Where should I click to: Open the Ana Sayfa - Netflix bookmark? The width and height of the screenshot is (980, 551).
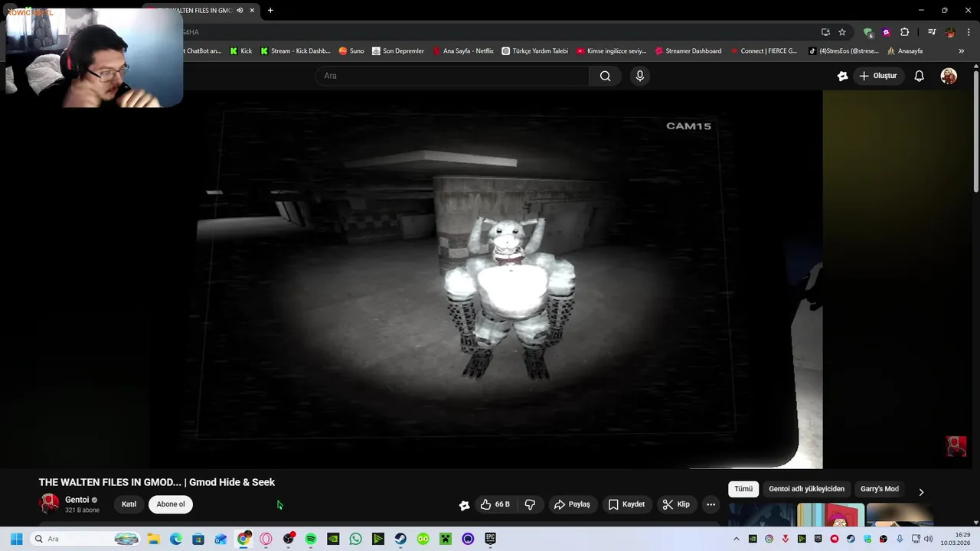pos(463,51)
